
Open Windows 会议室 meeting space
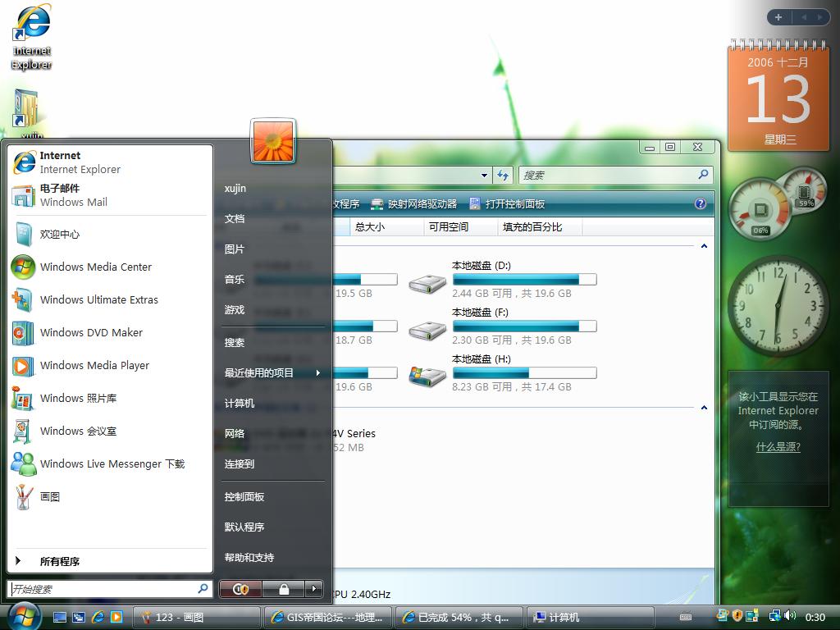click(x=110, y=431)
